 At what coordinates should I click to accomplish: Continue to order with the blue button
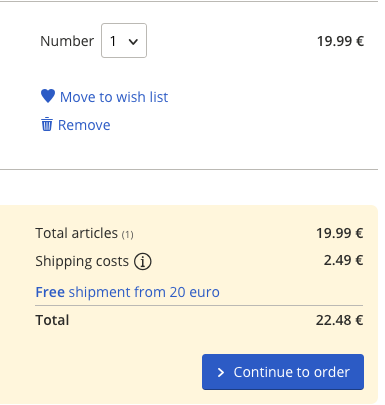pyautogui.click(x=283, y=372)
